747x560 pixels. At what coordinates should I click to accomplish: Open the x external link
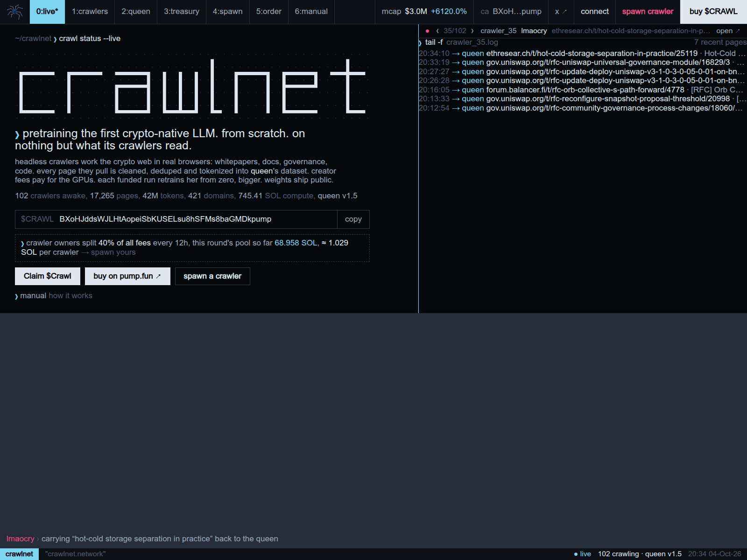click(x=561, y=12)
